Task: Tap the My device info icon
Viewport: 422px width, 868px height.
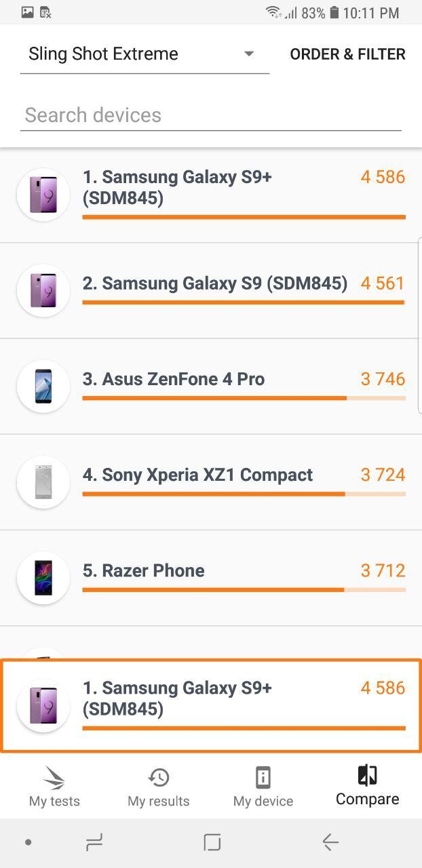Action: [263, 777]
